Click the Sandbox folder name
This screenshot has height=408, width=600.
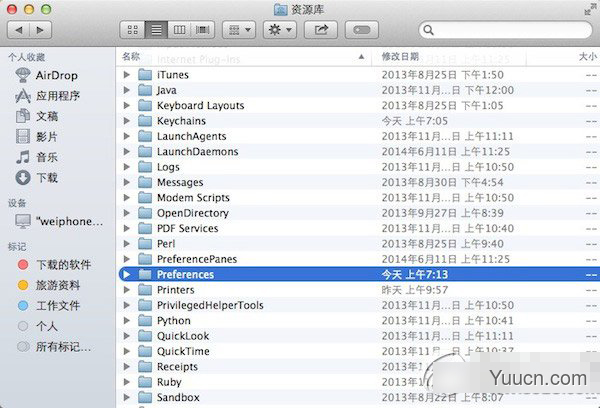[x=178, y=397]
